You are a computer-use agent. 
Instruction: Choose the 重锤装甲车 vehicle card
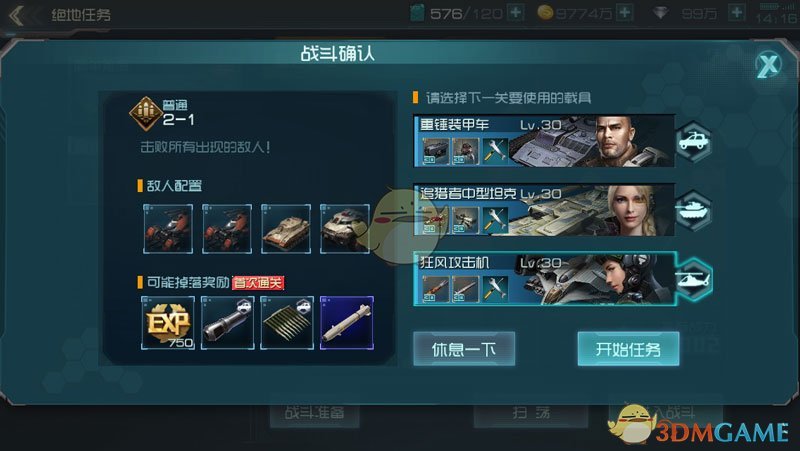click(x=544, y=141)
